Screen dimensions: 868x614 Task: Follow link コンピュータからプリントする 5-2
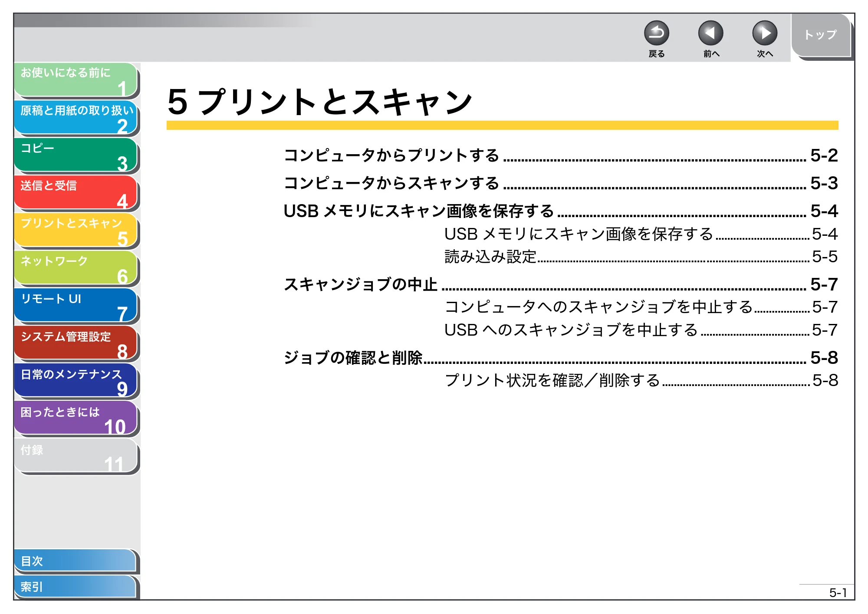(560, 155)
